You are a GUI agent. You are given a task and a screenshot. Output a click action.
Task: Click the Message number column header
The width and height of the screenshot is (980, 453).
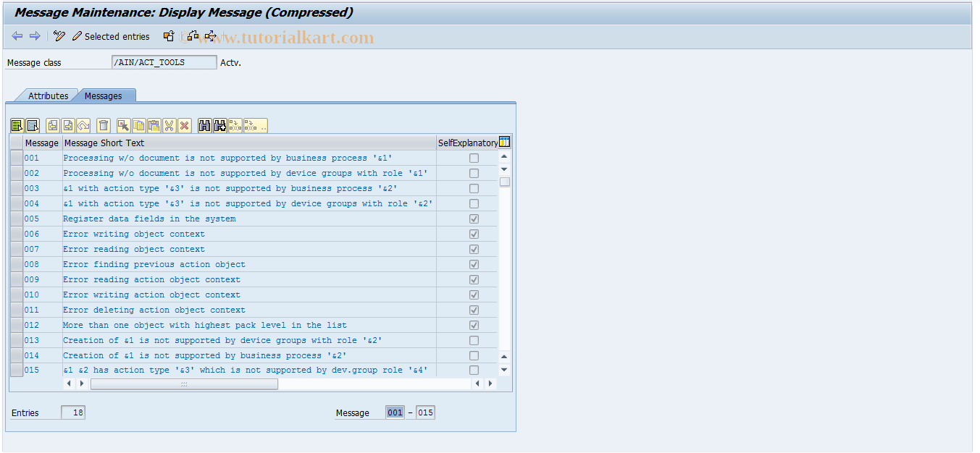coord(42,143)
